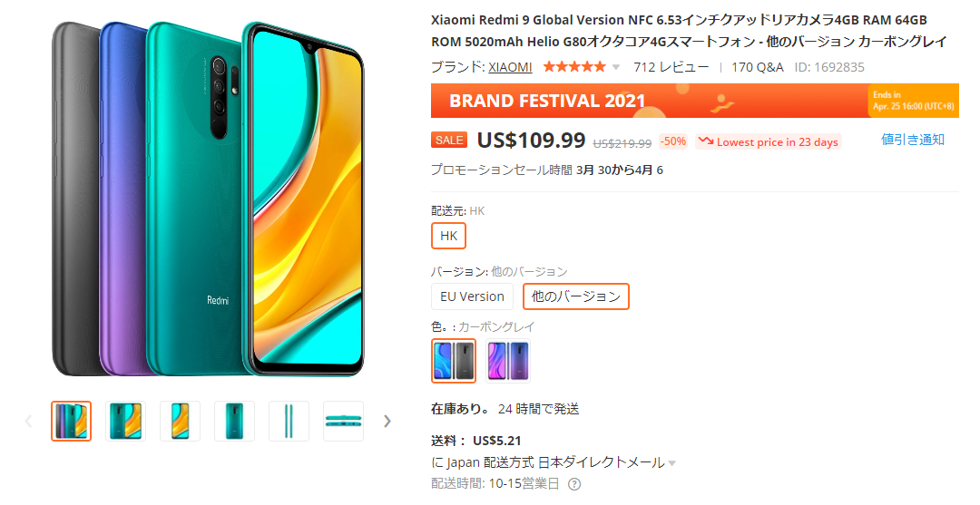The width and height of the screenshot is (980, 505).
Task: Click the 値引き通知 price alert link
Action: [913, 140]
